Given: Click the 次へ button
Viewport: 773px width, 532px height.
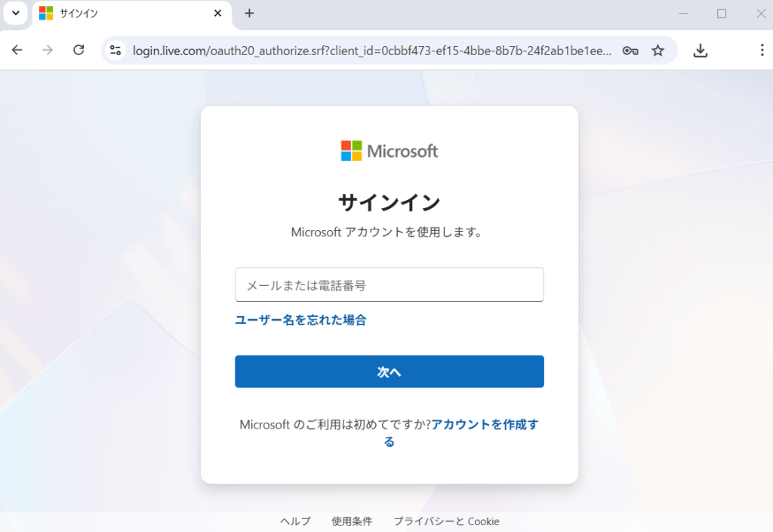Looking at the screenshot, I should point(390,371).
